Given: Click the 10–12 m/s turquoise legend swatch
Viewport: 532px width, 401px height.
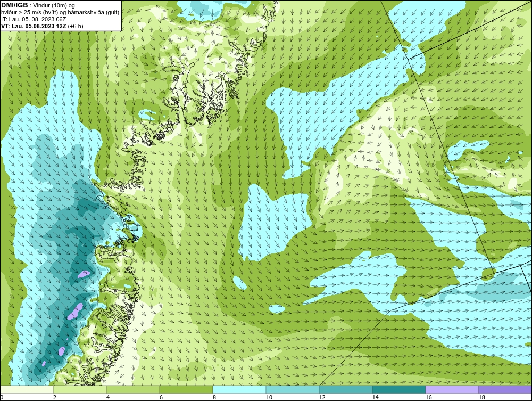Looking at the screenshot, I should [x=293, y=389].
